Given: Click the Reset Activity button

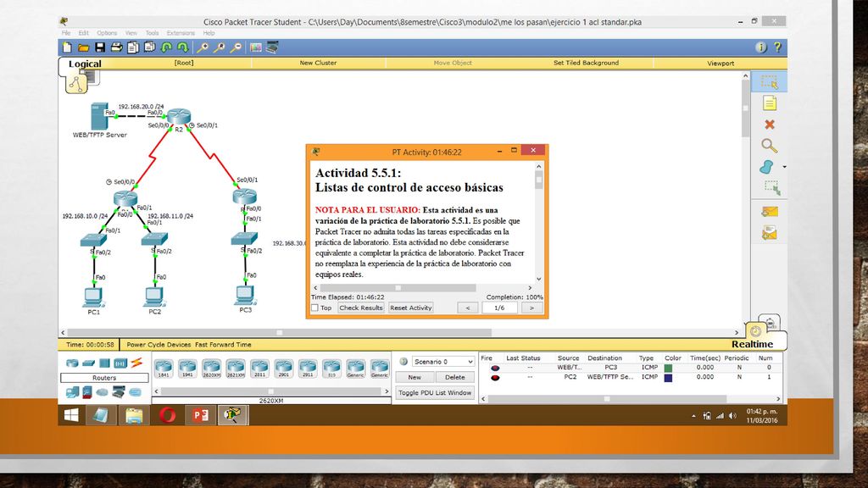Looking at the screenshot, I should [411, 308].
